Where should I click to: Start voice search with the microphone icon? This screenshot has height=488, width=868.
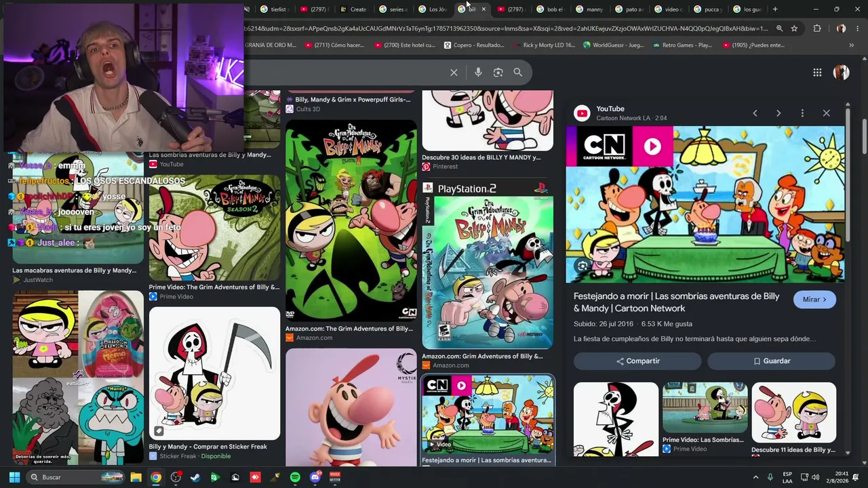pos(478,73)
